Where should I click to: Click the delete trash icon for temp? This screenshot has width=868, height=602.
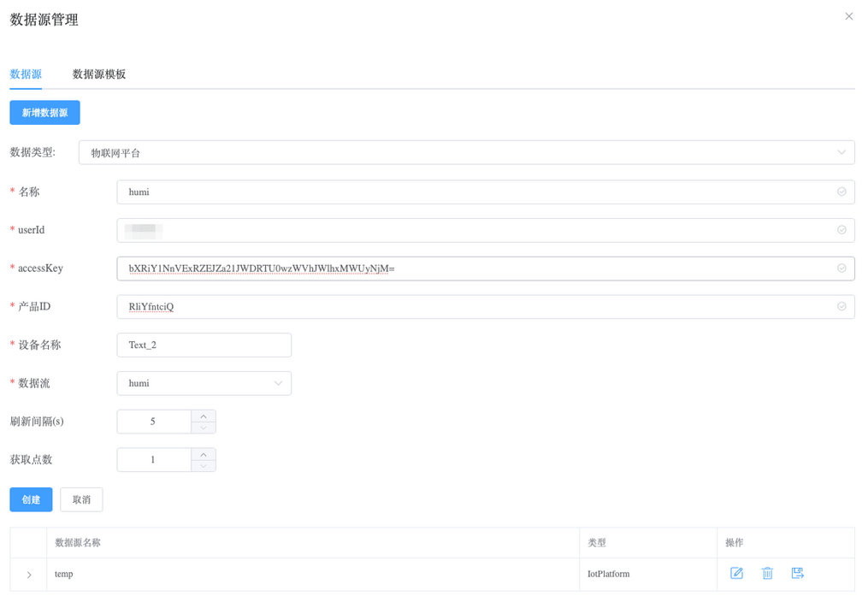tap(767, 574)
